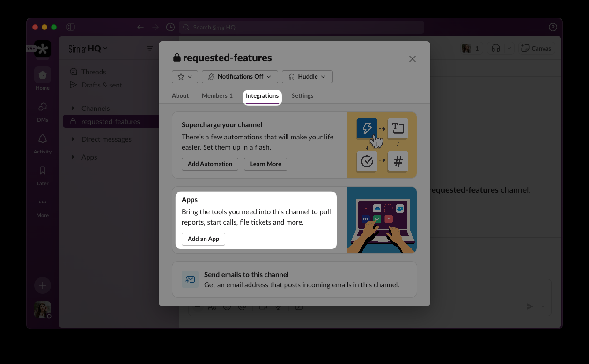This screenshot has height=364, width=589.
Task: Close the requested-features dialog
Action: tap(412, 59)
